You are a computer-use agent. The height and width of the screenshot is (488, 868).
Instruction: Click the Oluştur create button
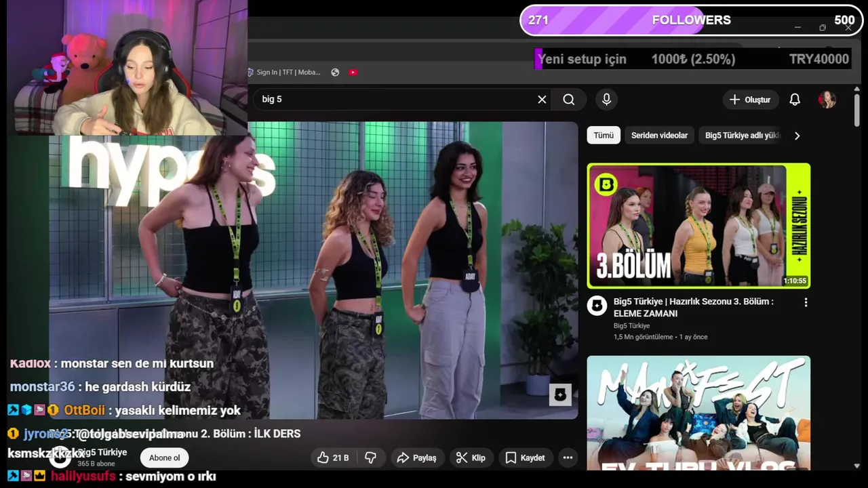click(749, 100)
